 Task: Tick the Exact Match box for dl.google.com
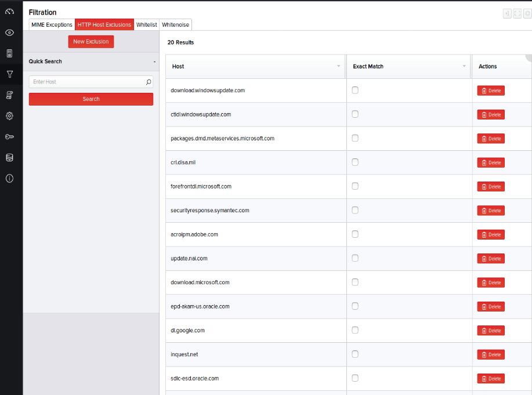point(355,330)
